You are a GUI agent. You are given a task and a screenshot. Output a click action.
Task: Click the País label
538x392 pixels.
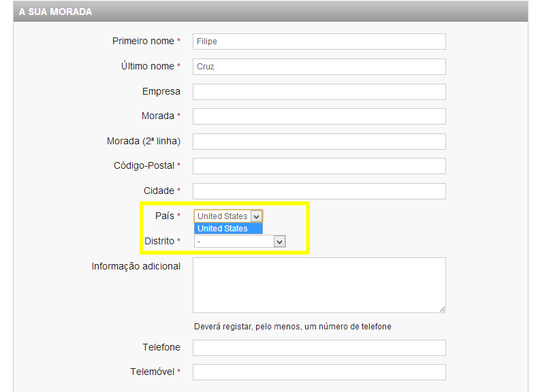point(165,216)
